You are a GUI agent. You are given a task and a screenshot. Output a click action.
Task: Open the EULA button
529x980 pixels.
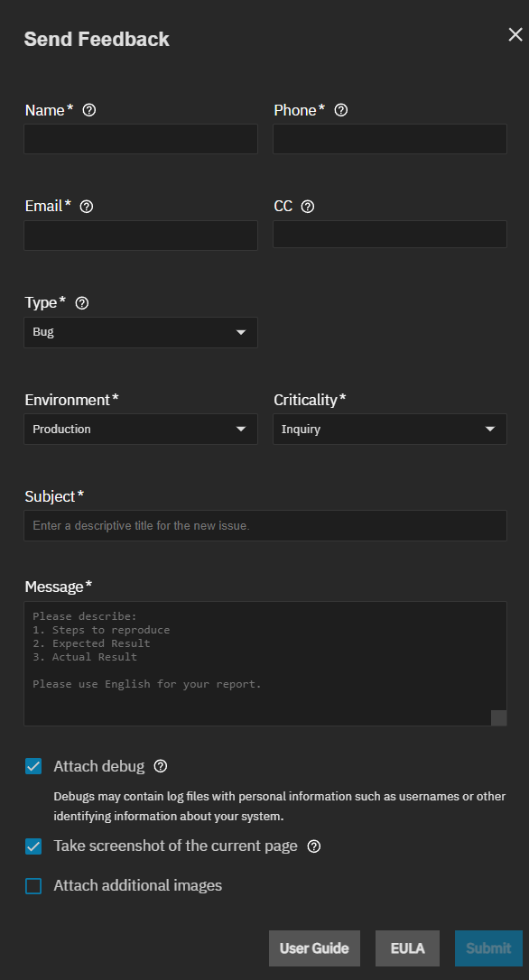click(407, 948)
